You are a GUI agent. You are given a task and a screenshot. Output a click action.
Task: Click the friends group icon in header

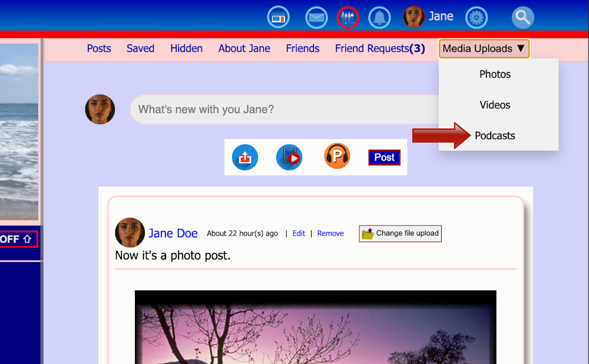click(x=348, y=17)
